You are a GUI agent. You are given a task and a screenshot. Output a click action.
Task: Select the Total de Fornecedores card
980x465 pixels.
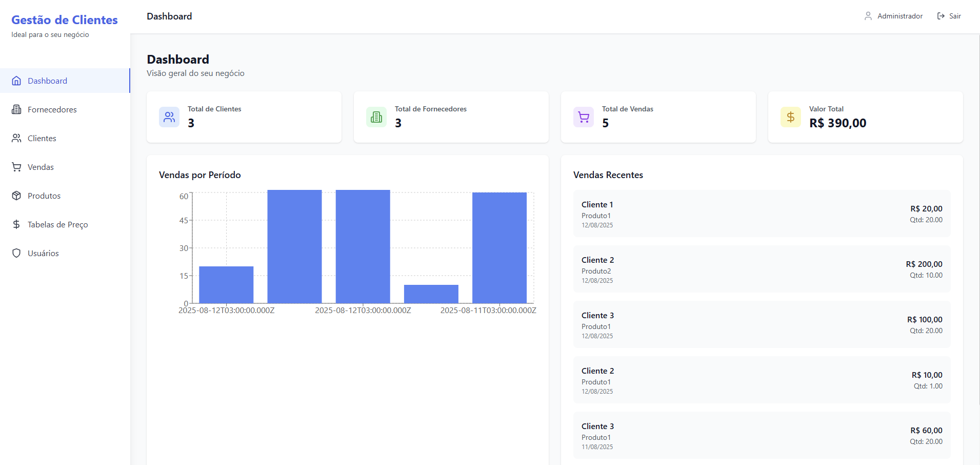451,117
